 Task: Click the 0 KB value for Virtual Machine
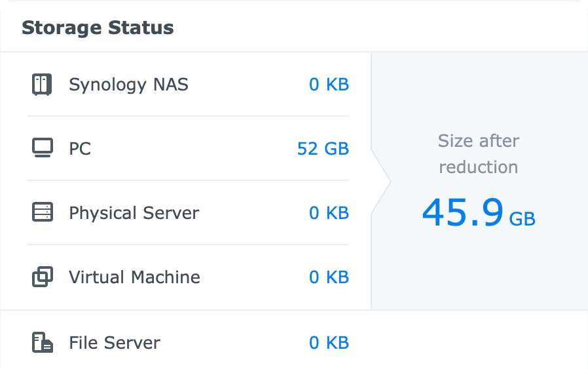pyautogui.click(x=329, y=277)
